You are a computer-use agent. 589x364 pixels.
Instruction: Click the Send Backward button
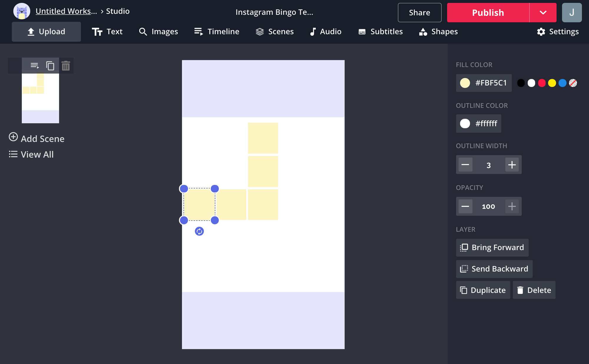point(494,269)
